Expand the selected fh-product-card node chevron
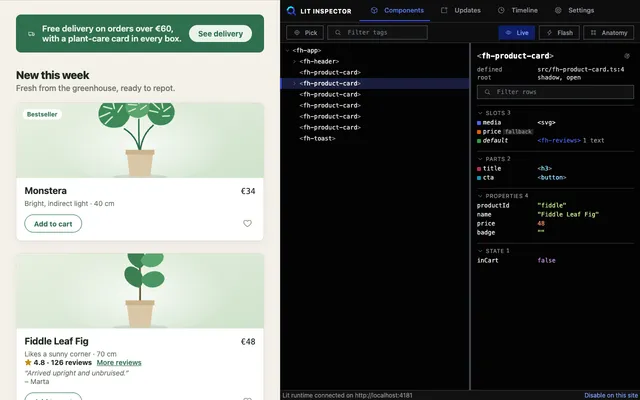This screenshot has width=640, height=400. 294,84
